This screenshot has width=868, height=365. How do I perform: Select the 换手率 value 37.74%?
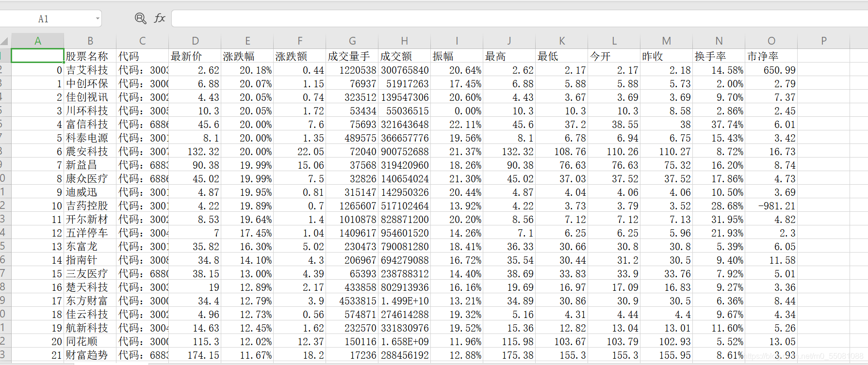[719, 124]
